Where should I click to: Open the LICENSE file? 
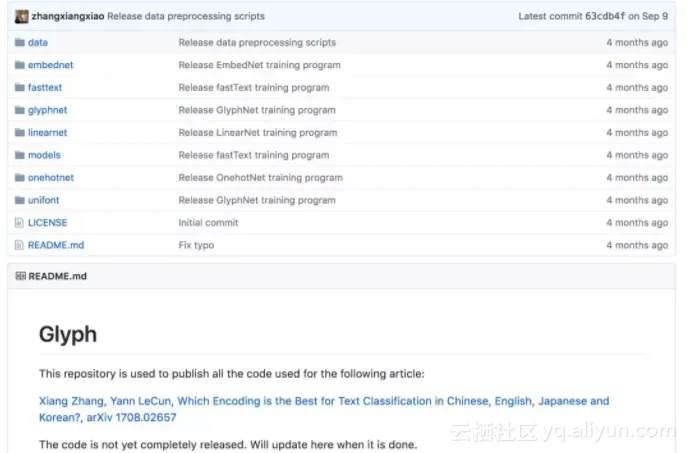(x=47, y=223)
